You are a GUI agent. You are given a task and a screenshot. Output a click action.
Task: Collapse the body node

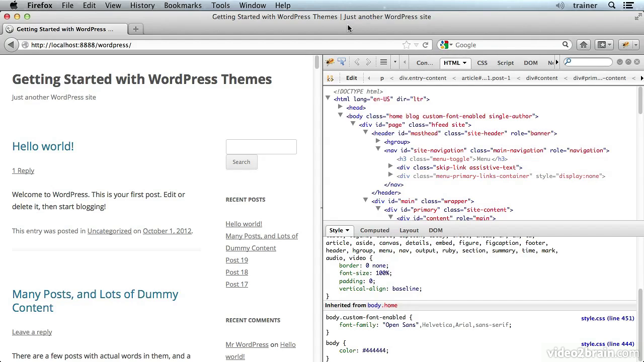[x=341, y=116]
